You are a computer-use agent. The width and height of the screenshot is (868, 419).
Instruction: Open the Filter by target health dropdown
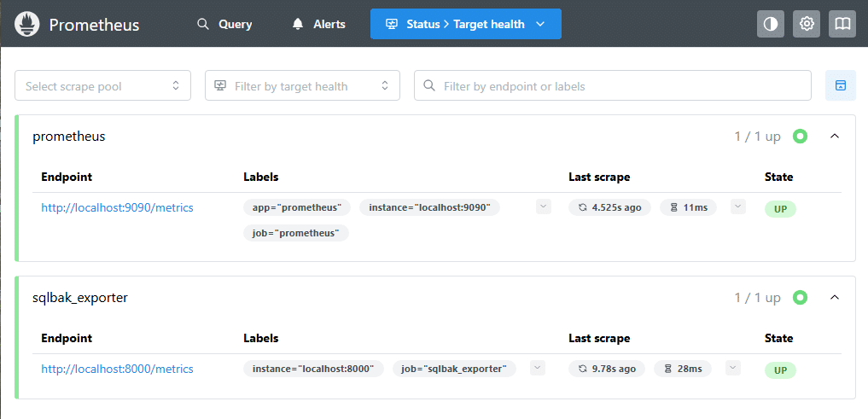[x=302, y=85]
